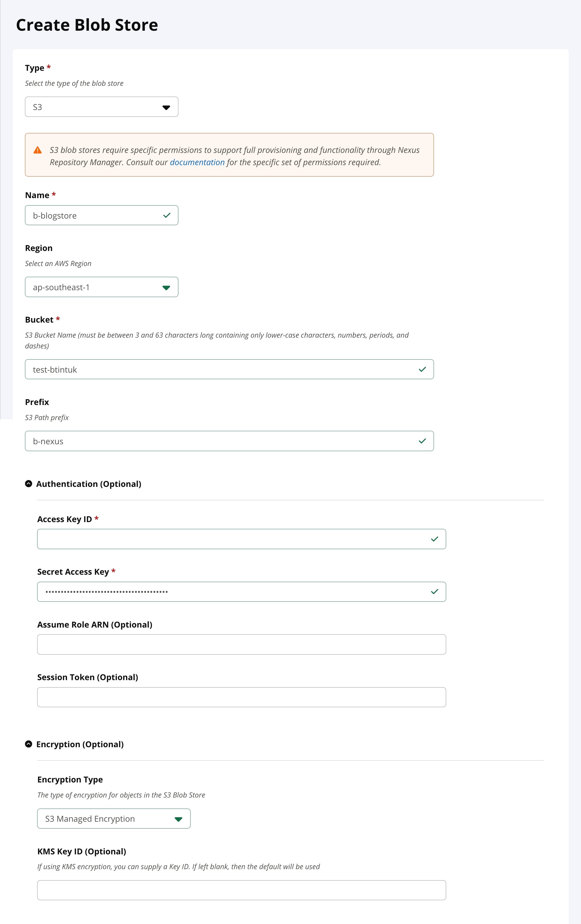The height and width of the screenshot is (924, 581).
Task: Open the documentation link
Action: click(x=197, y=162)
